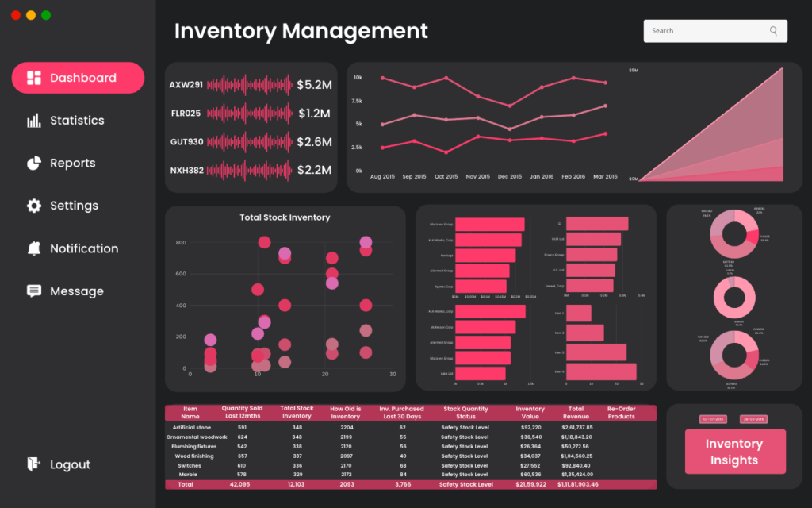The width and height of the screenshot is (812, 508).
Task: Click the Inventory Insights button
Action: click(x=735, y=452)
